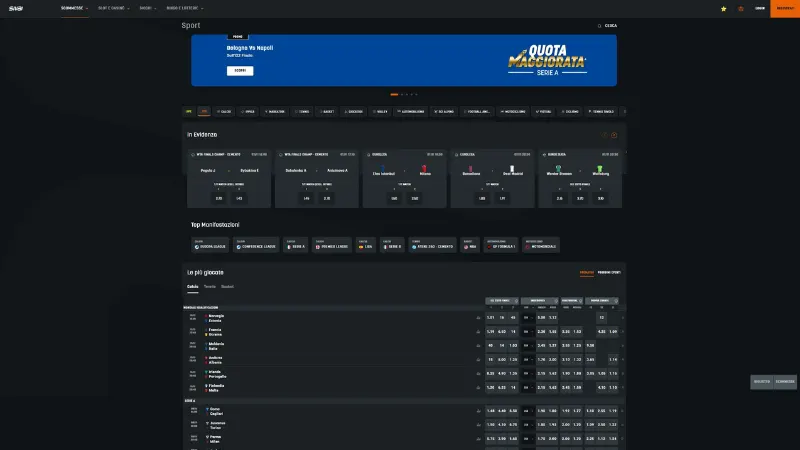Open the GP Formula 1 top event chip

[x=501, y=245]
